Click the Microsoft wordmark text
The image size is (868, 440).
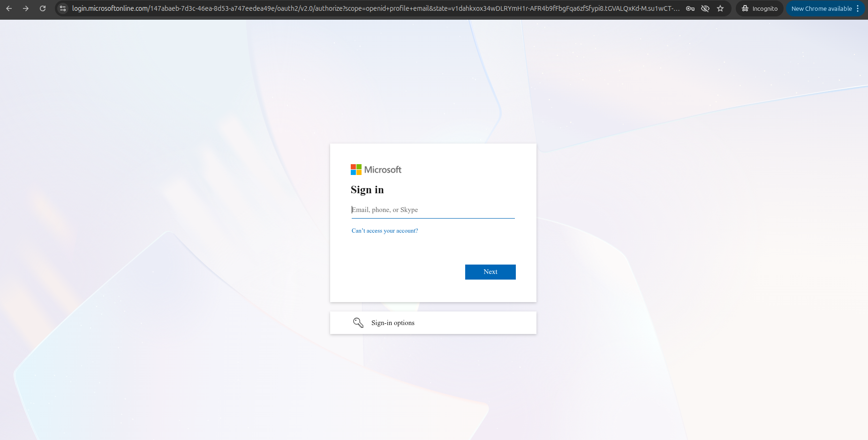pyautogui.click(x=383, y=170)
